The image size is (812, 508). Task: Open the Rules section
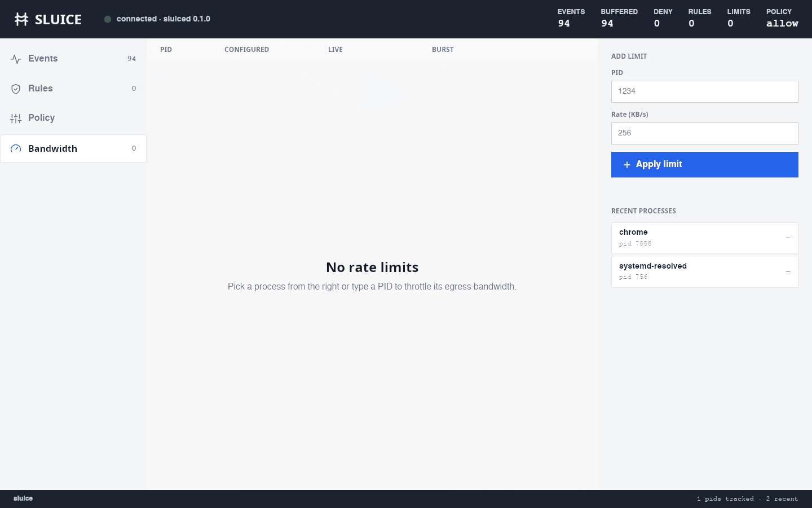coord(73,89)
